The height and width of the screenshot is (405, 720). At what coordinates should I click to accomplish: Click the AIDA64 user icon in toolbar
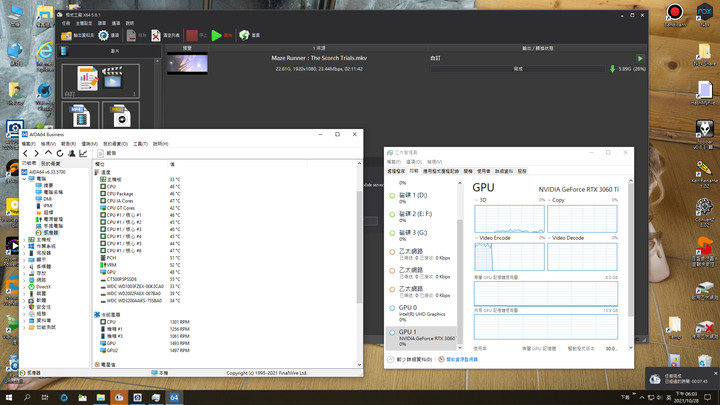pos(72,153)
